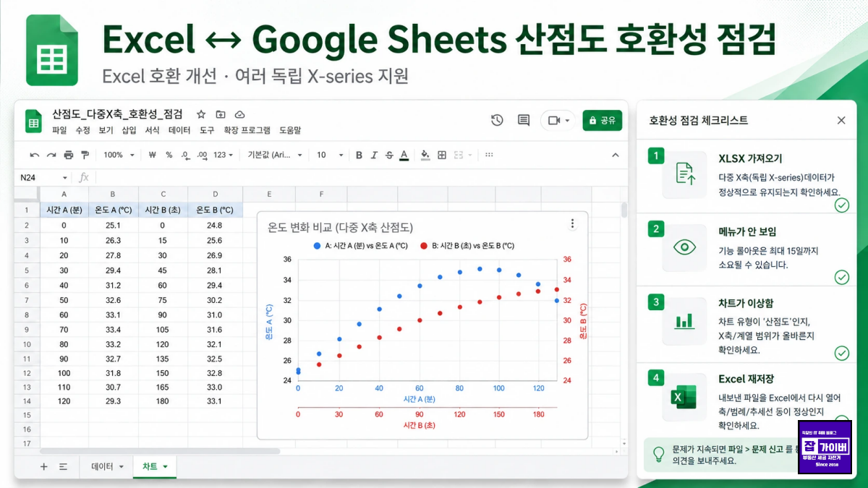
Task: Select cell header 온도 A (°C)
Action: point(113,210)
